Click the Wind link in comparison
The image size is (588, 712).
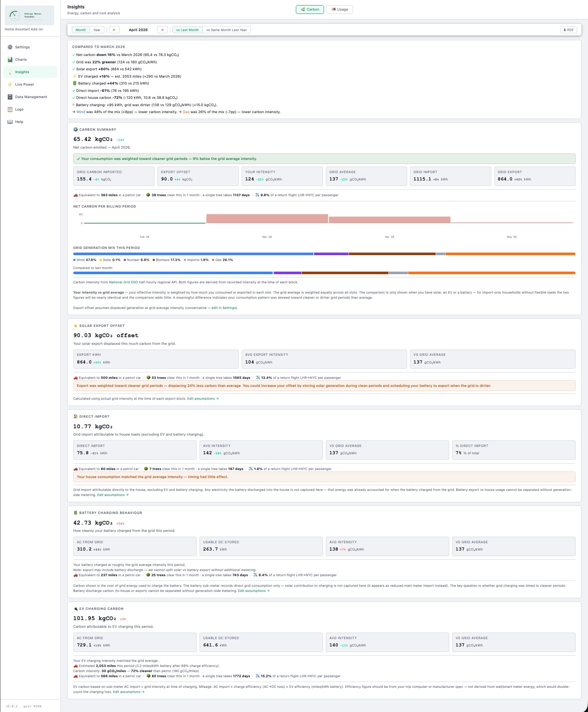coord(81,112)
